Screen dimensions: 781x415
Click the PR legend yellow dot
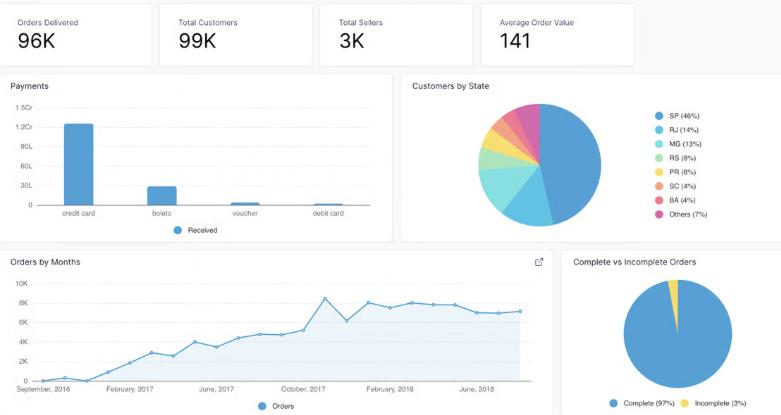pos(659,172)
